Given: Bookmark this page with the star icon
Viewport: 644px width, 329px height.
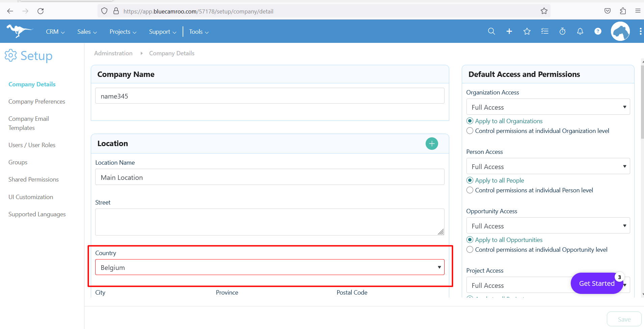Looking at the screenshot, I should click(544, 11).
